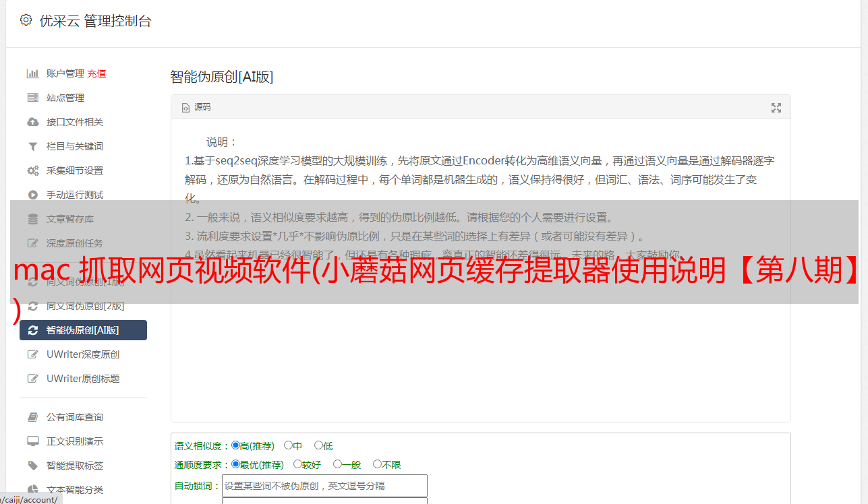Click the funnel icon for 栏目与关键词
This screenshot has width=868, height=504.
point(32,146)
